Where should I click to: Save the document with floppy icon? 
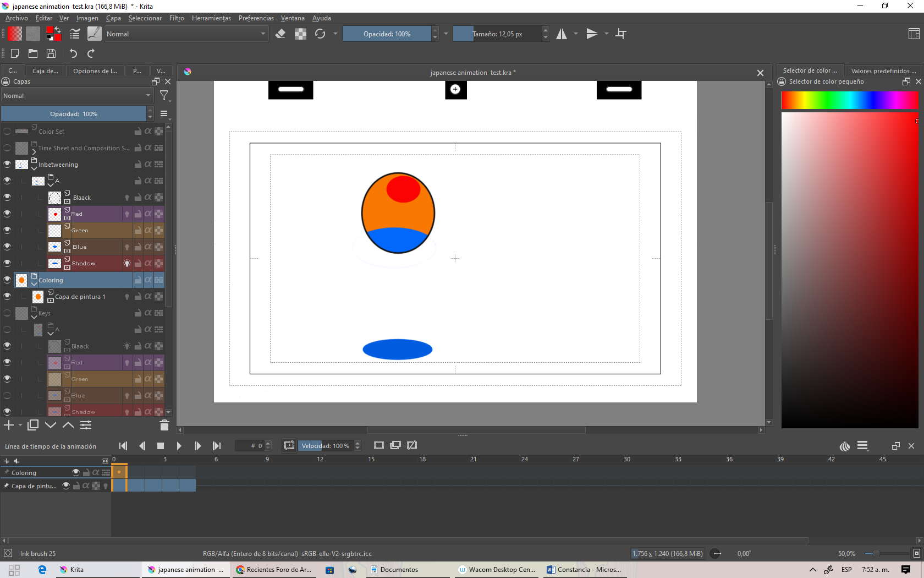pyautogui.click(x=51, y=53)
